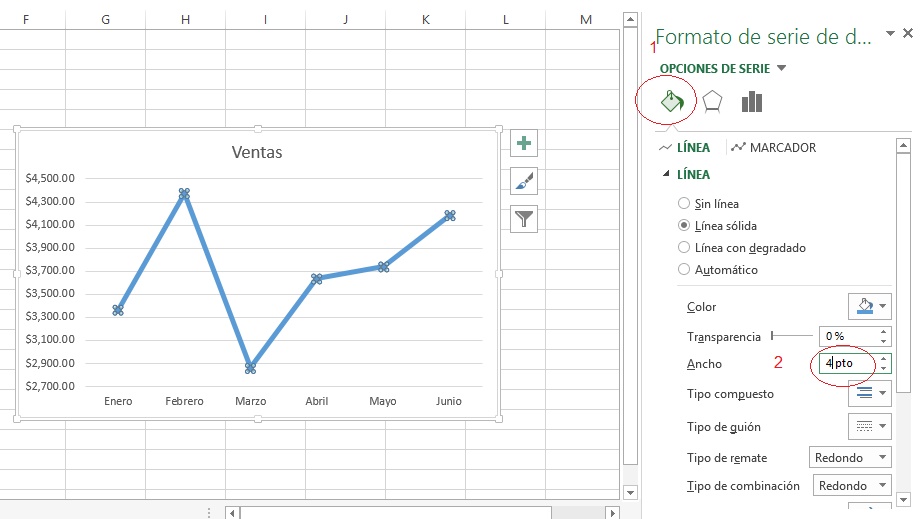Image resolution: width=924 pixels, height=519 pixels.
Task: Select column header H
Action: (185, 20)
